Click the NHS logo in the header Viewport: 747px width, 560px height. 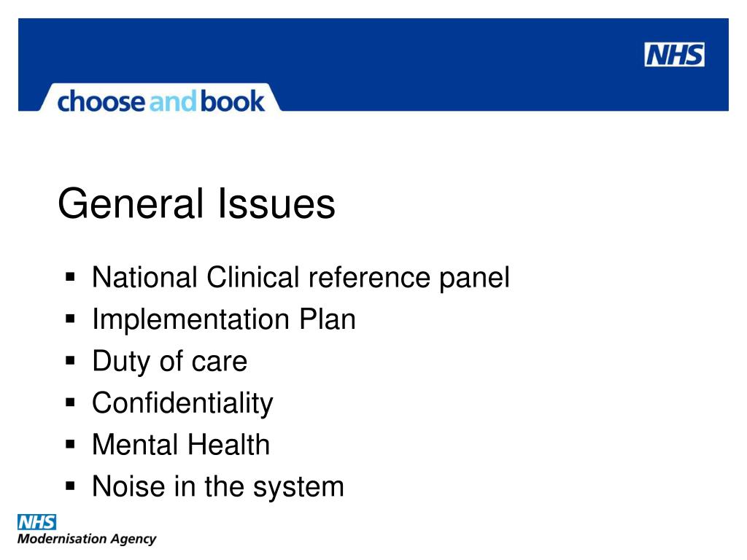pyautogui.click(x=674, y=54)
